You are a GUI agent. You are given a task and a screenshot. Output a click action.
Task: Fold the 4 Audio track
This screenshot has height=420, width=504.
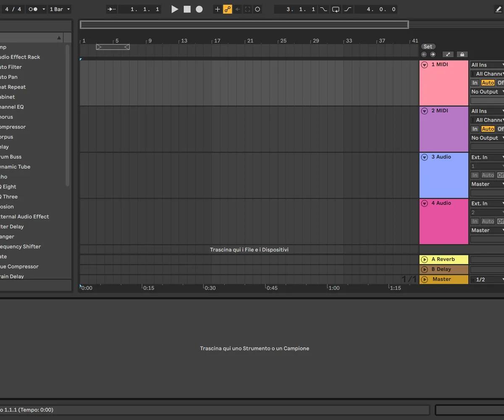pyautogui.click(x=424, y=203)
